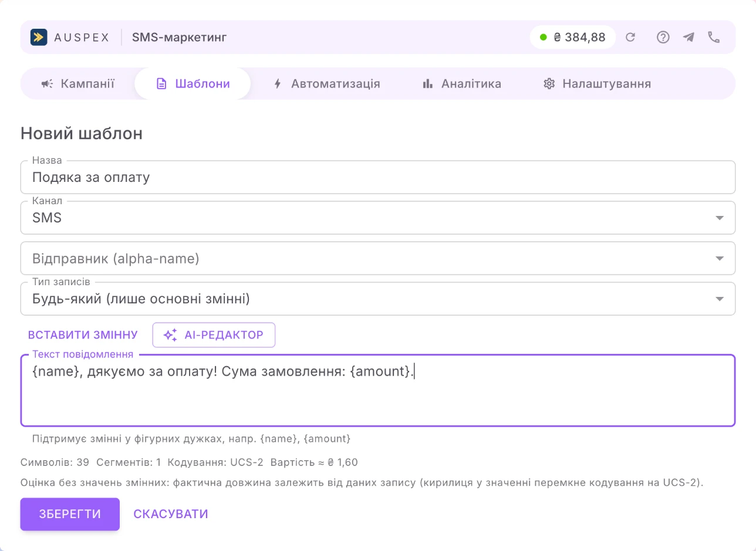Click the gear icon for Налаштування
756x551 pixels.
(x=549, y=84)
